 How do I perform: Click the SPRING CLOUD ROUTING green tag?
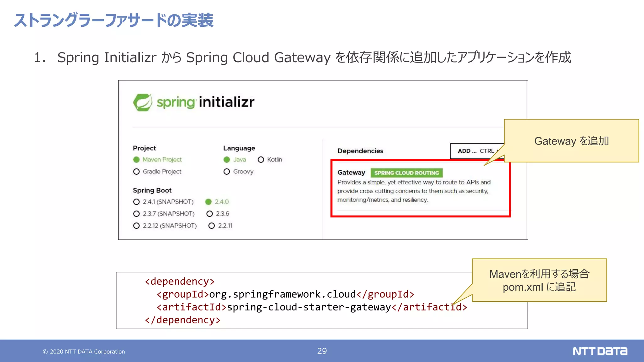click(x=406, y=173)
